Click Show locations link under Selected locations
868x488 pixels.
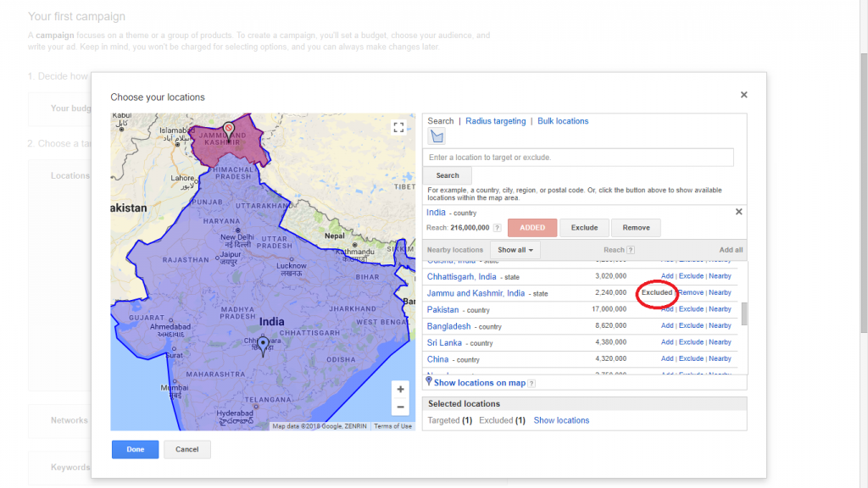561,420
